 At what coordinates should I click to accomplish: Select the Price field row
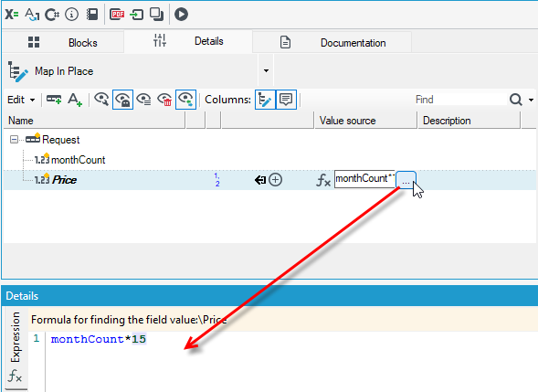(x=269, y=180)
